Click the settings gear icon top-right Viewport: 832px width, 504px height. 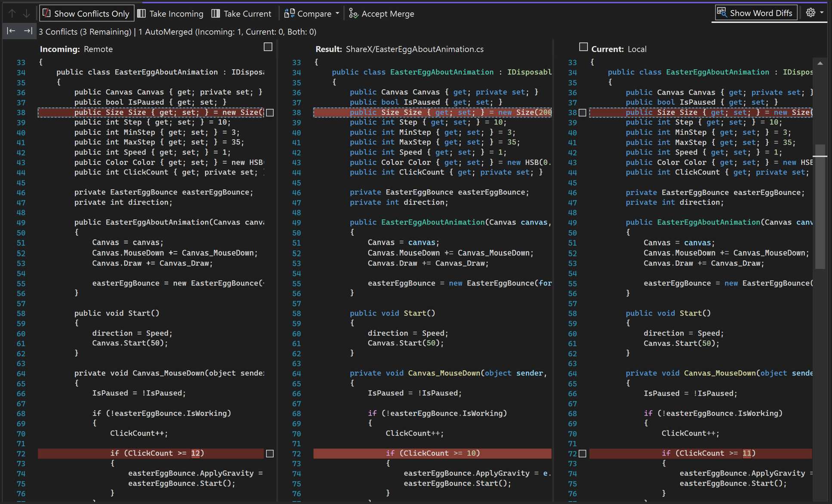point(810,12)
